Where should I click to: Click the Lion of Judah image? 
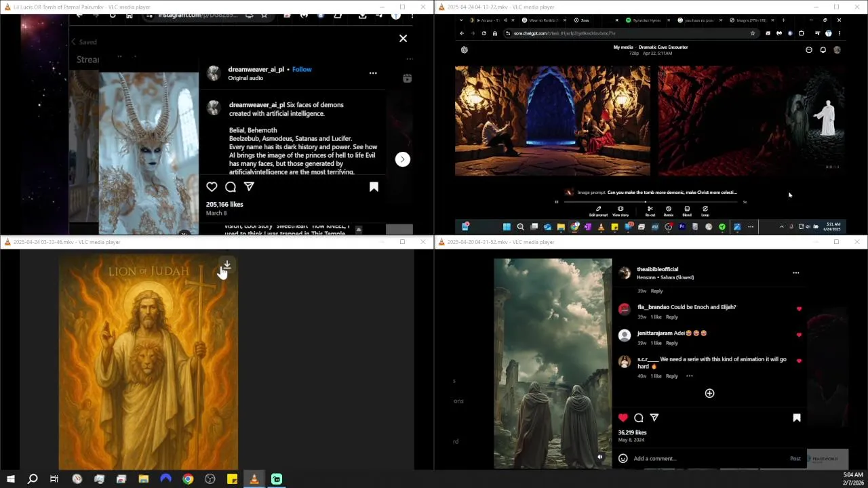(149, 361)
